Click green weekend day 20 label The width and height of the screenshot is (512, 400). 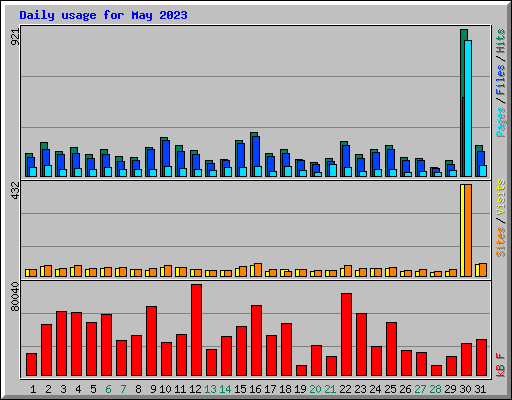click(x=315, y=389)
